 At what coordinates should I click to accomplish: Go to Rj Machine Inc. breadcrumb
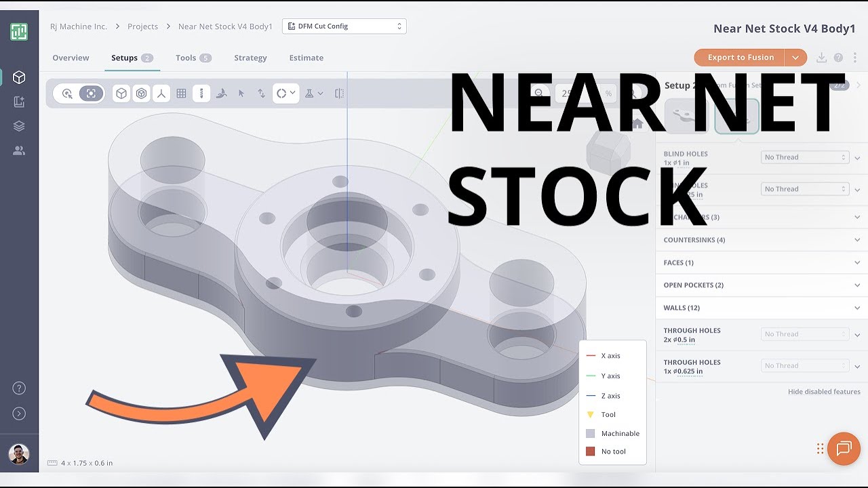(79, 26)
